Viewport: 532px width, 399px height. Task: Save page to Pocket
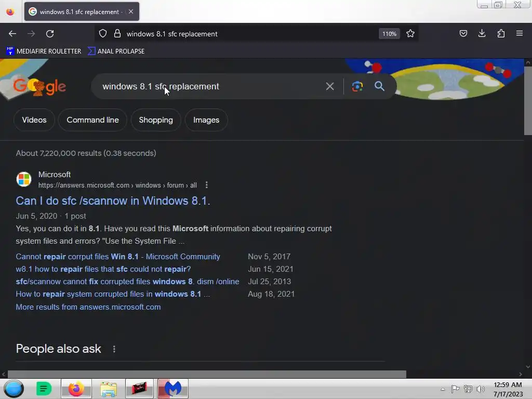pyautogui.click(x=463, y=33)
